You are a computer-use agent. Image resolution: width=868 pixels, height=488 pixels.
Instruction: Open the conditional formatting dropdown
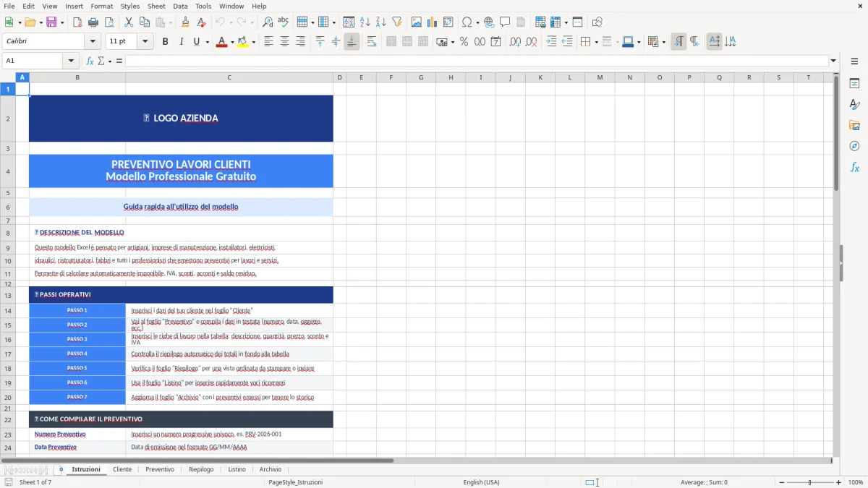664,42
